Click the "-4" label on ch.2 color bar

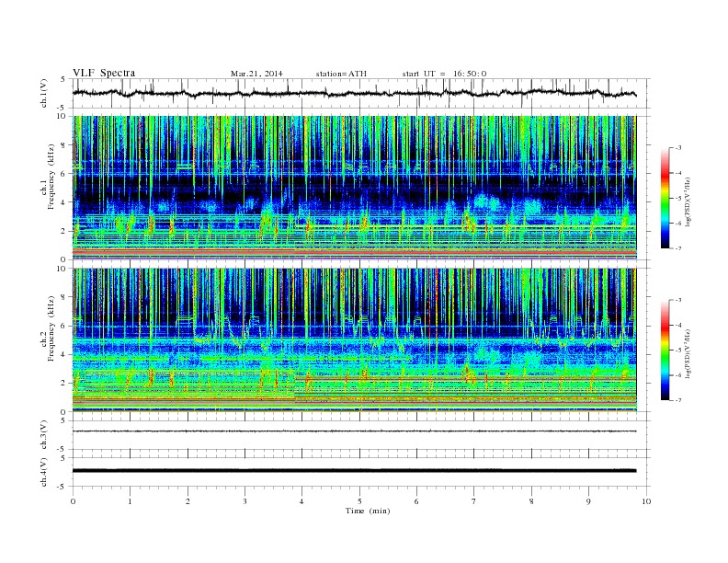coord(678,325)
